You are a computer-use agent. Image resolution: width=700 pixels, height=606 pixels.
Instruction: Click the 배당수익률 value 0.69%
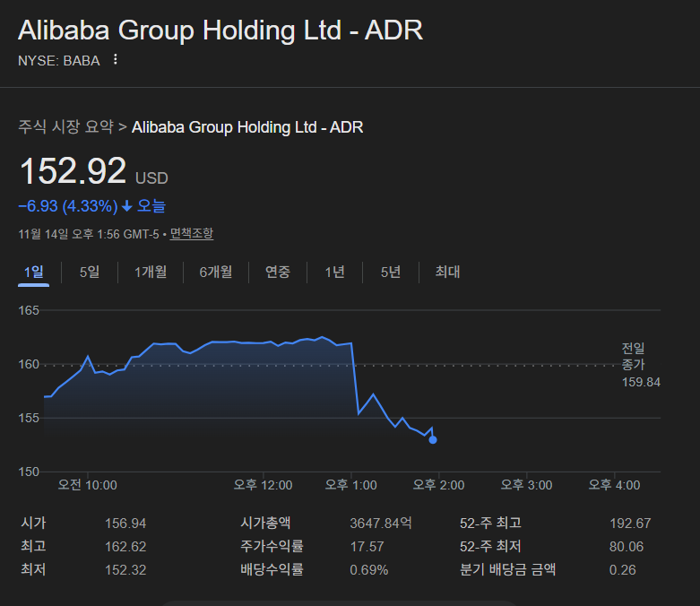tap(368, 569)
